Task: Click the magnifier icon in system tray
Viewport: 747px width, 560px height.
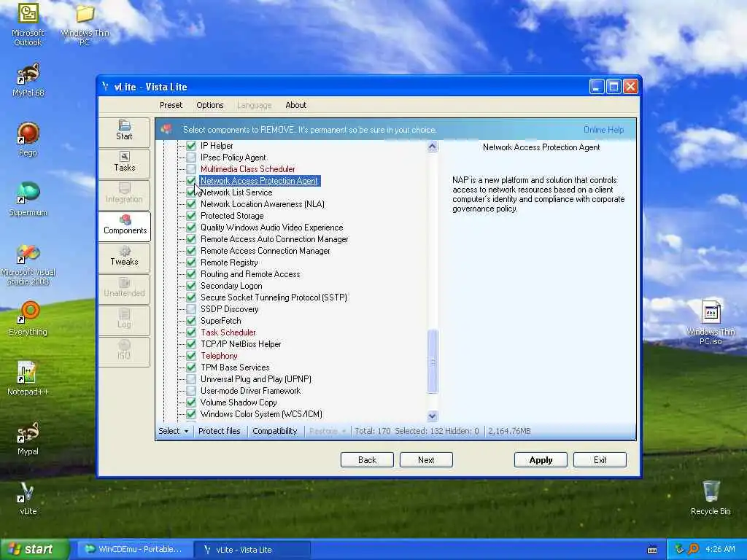Action: click(x=693, y=549)
